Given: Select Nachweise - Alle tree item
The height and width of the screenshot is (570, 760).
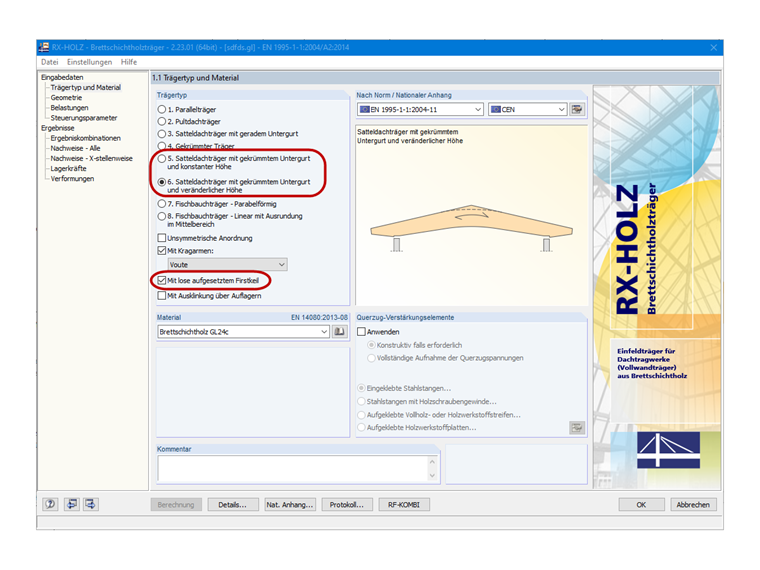Looking at the screenshot, I should (75, 148).
